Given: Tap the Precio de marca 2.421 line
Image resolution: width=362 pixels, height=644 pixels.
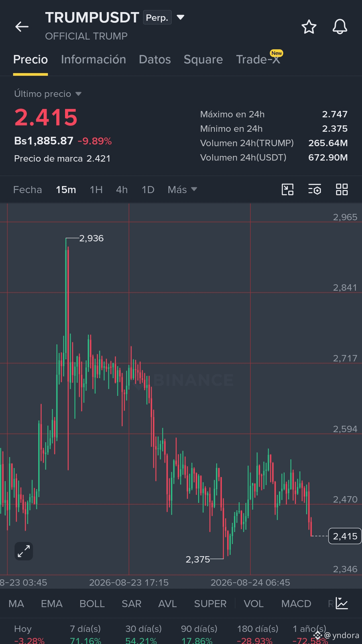Looking at the screenshot, I should tap(62, 159).
